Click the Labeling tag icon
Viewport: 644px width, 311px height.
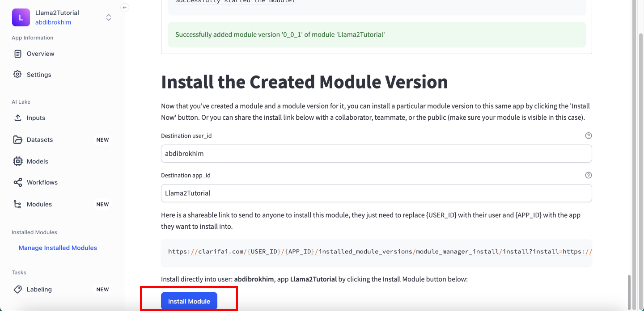[x=18, y=289]
